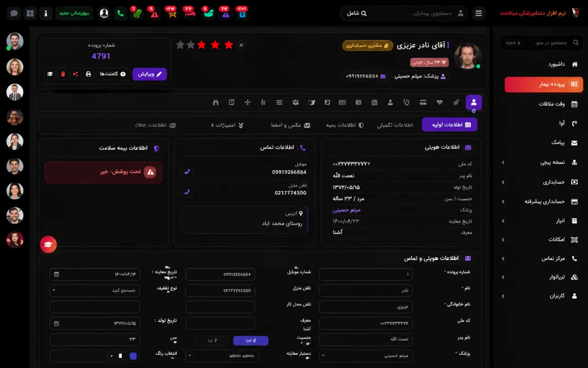Screen dimensions: 588x368
Task: Open the shopping cart notifications icon
Action: (x=172, y=14)
